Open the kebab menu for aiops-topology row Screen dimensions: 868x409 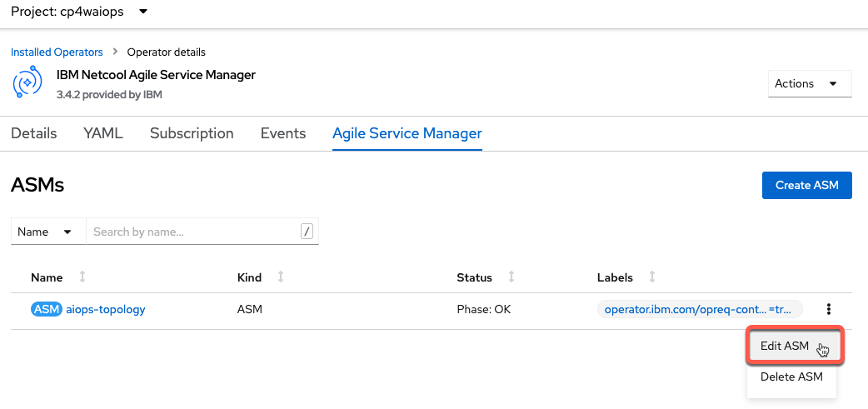click(829, 309)
